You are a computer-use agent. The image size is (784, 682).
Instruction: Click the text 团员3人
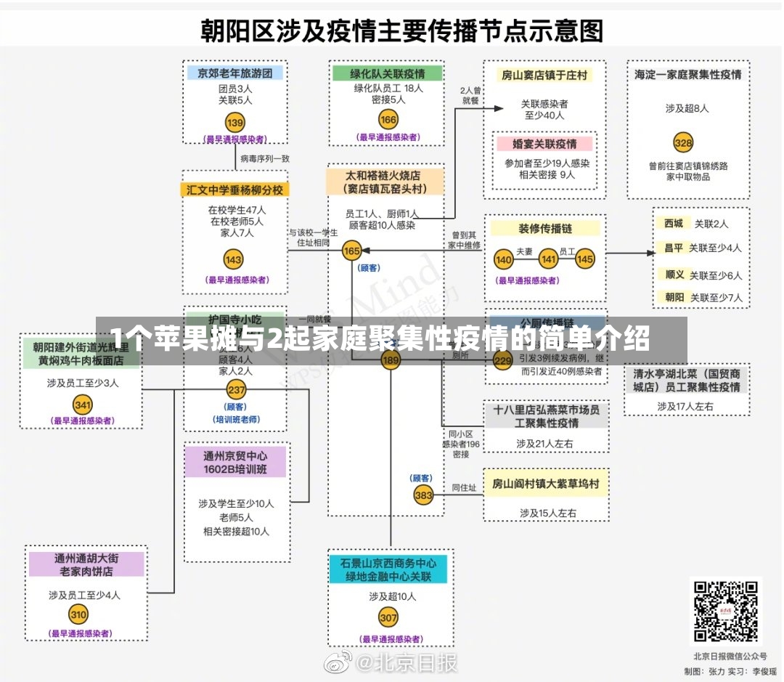click(x=235, y=89)
